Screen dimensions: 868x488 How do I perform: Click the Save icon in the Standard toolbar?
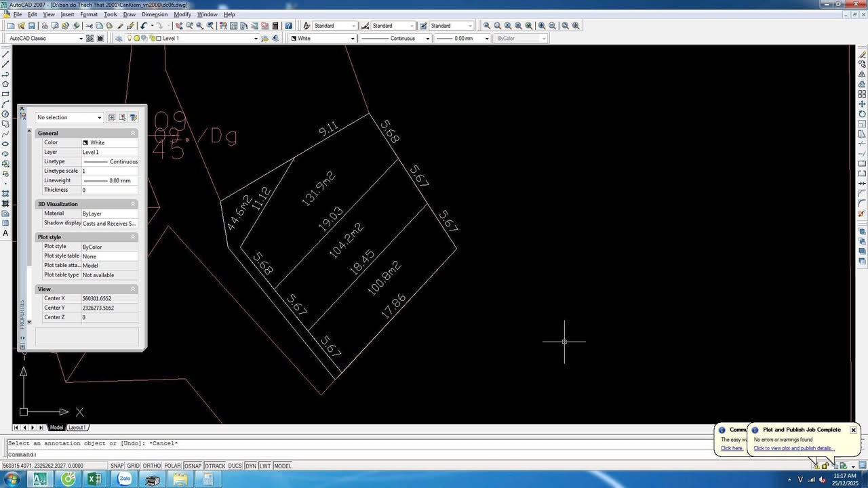coord(31,25)
